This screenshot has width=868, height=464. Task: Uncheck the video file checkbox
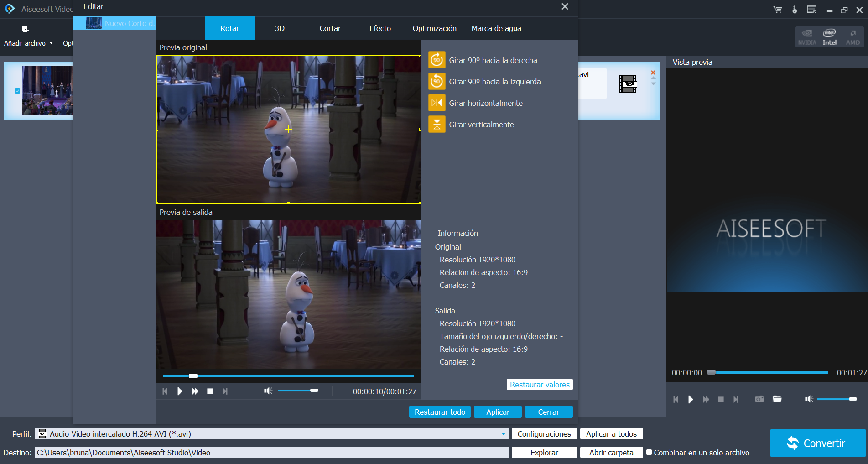[17, 91]
